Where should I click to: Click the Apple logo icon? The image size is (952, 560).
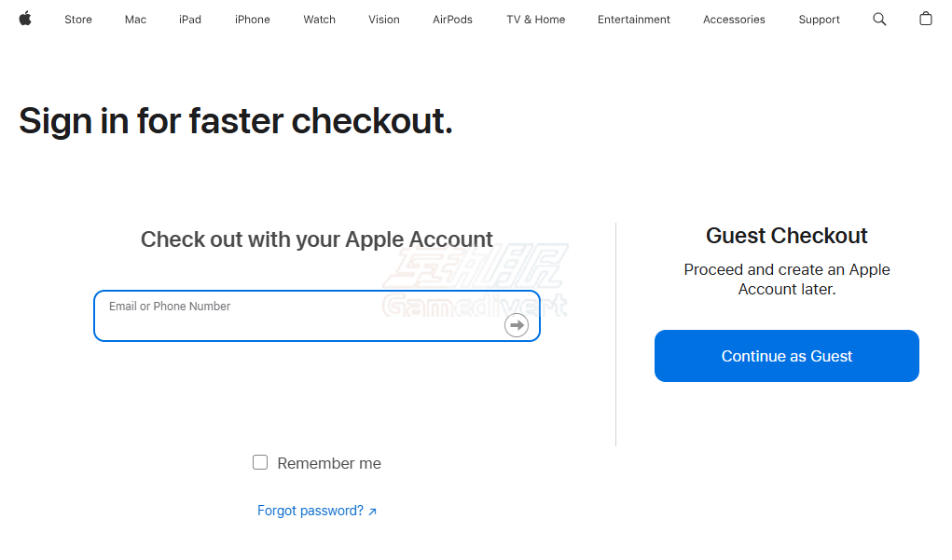click(25, 19)
